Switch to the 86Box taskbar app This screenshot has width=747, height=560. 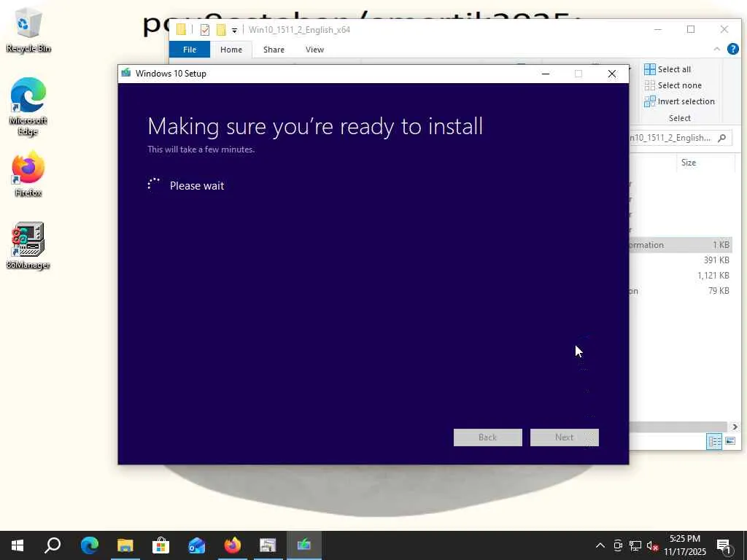click(268, 545)
